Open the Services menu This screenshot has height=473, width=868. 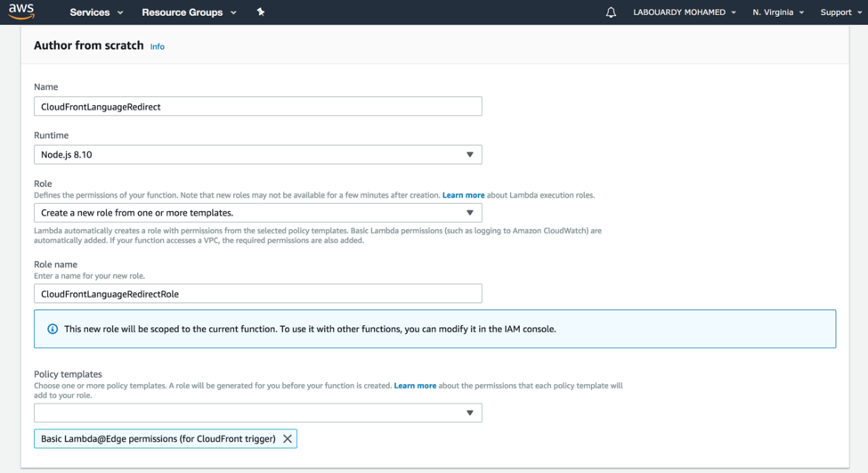[96, 12]
